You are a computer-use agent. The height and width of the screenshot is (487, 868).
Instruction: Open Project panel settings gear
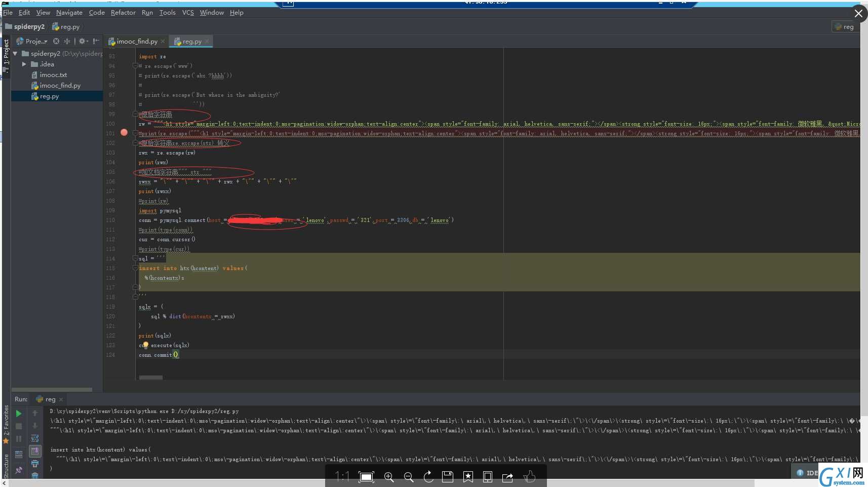coord(84,41)
